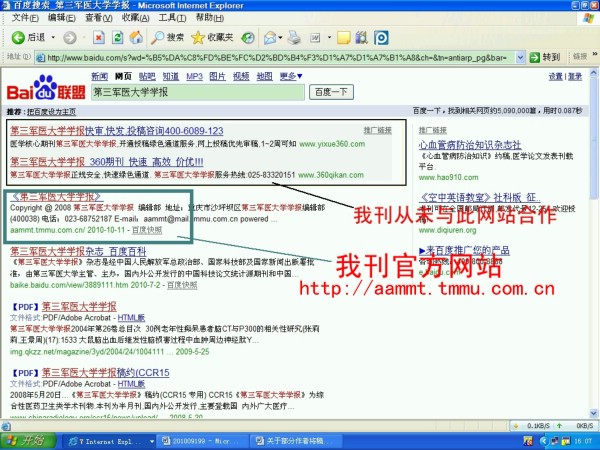Click the Research book icon in toolbar

click(x=362, y=38)
